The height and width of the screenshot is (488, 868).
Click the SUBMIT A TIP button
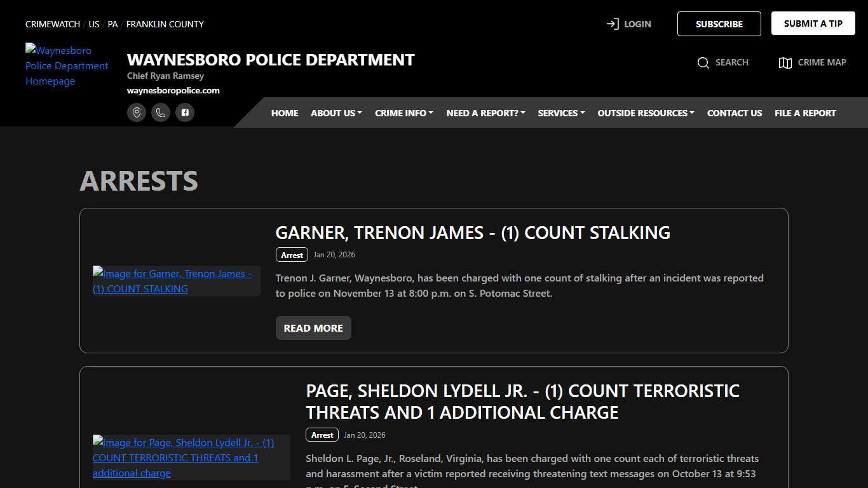click(813, 22)
